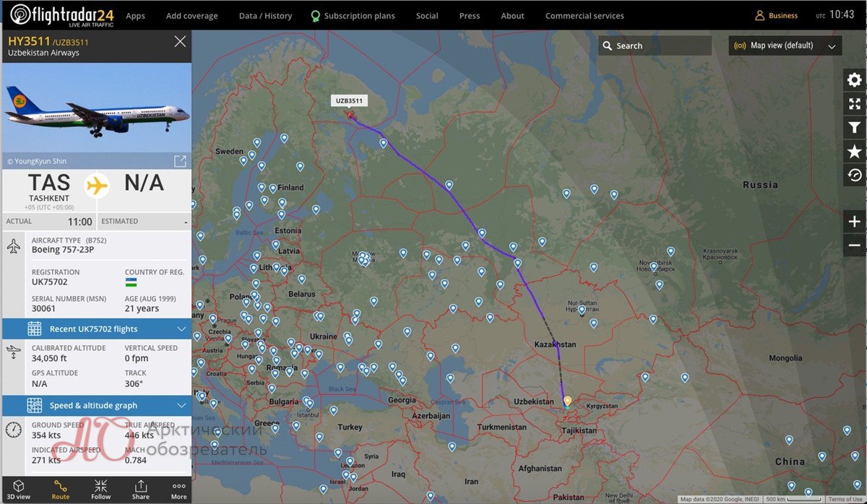867x504 pixels.
Task: Open aircraft photo in external link icon
Action: coord(180,161)
